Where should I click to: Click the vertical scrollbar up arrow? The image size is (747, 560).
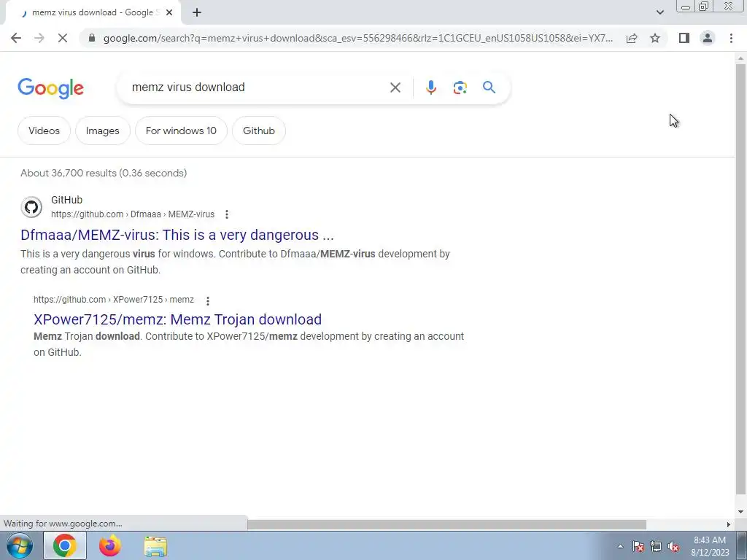click(x=740, y=58)
